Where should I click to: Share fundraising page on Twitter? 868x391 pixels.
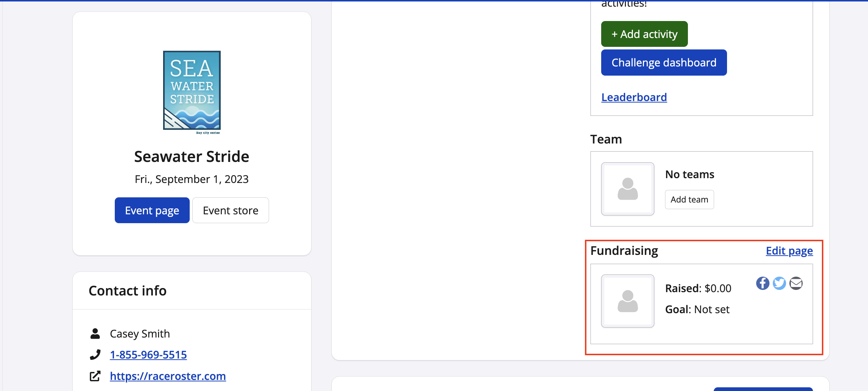[x=779, y=283]
